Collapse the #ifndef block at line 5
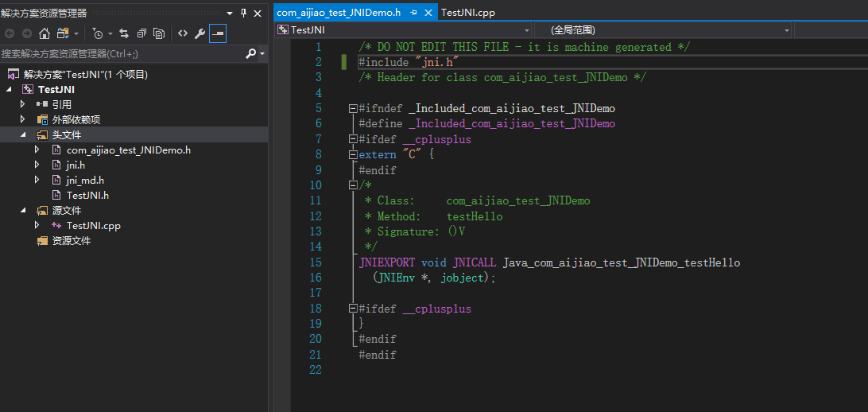This screenshot has height=412, width=868. (352, 108)
